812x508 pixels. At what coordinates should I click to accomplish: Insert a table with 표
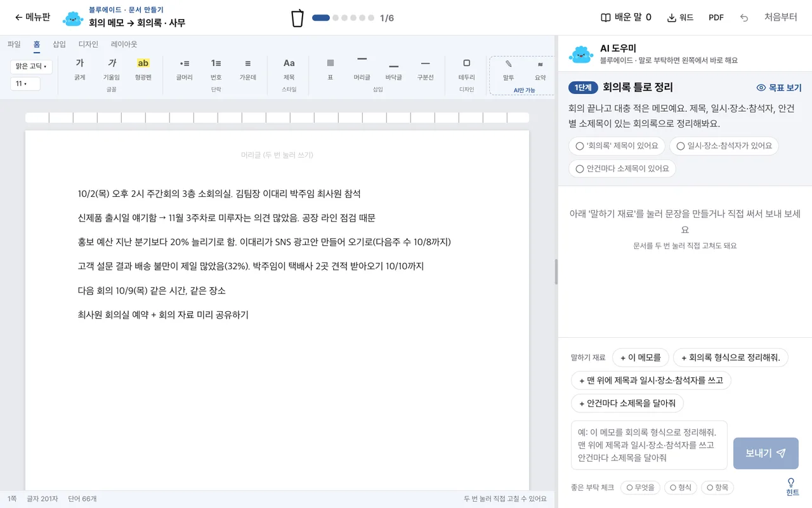[331, 70]
